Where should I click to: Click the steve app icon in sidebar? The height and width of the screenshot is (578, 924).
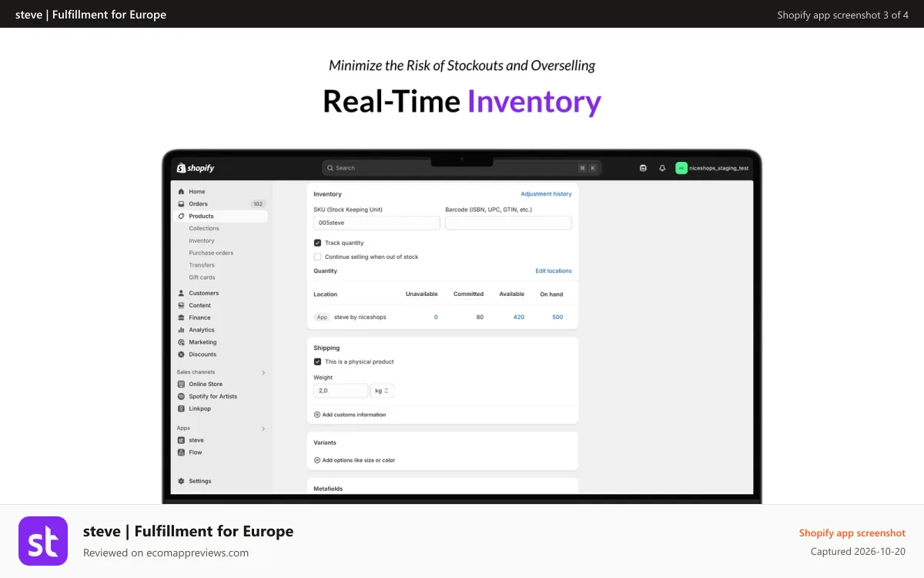click(181, 440)
